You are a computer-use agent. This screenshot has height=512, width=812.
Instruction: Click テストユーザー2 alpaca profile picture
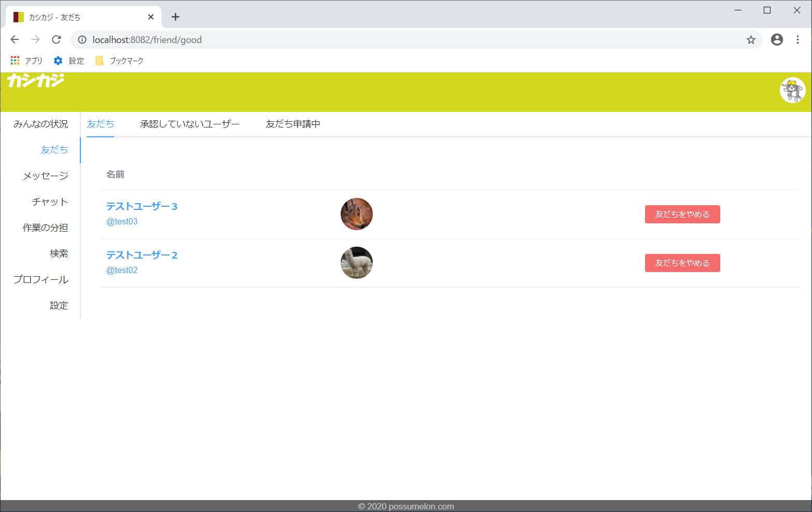[357, 263]
